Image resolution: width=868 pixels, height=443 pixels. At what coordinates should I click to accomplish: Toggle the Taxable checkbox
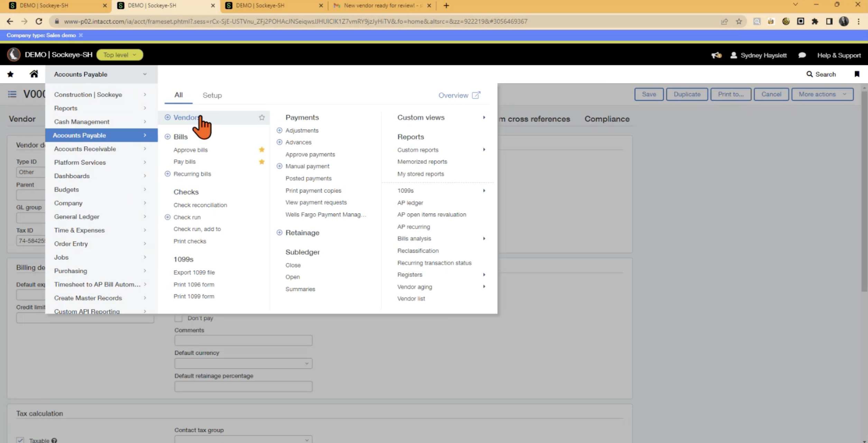point(20,440)
